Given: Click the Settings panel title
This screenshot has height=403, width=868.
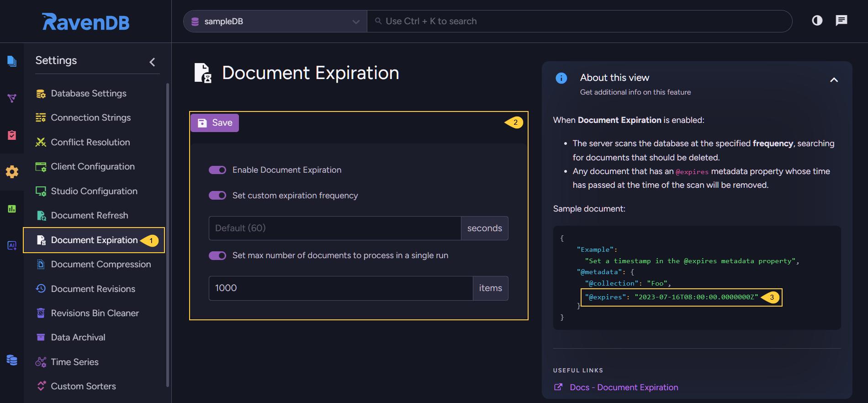Looking at the screenshot, I should pos(56,61).
